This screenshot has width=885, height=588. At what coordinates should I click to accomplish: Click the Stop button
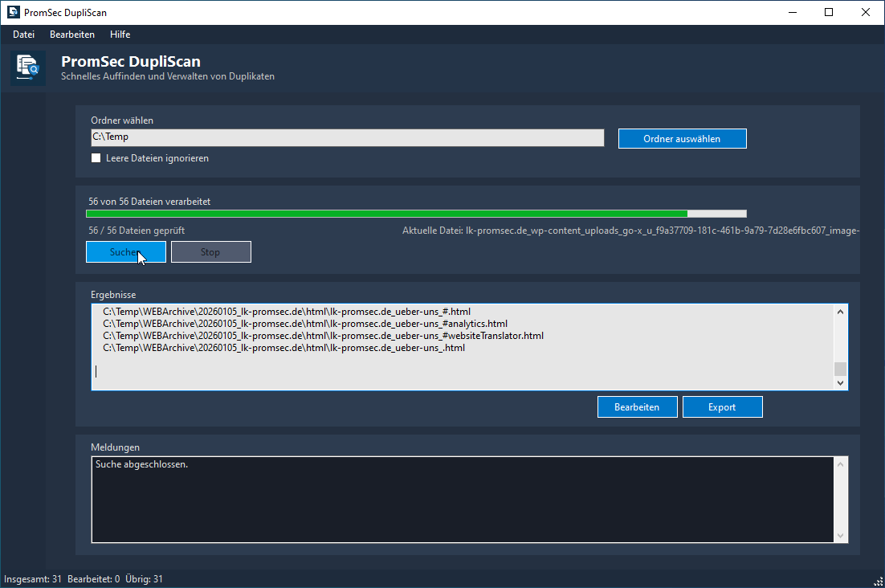pyautogui.click(x=211, y=251)
